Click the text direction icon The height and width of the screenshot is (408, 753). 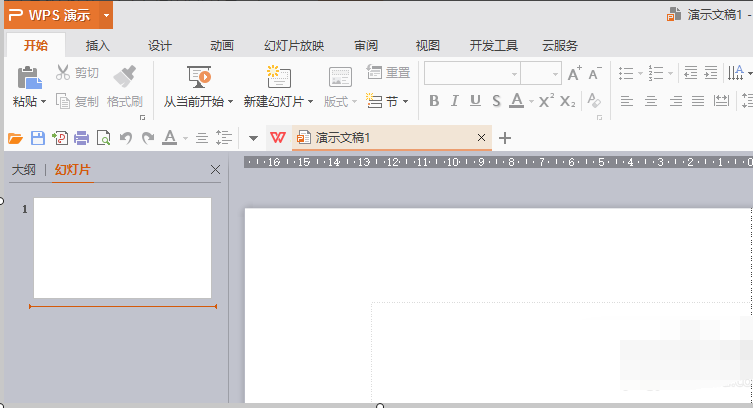(736, 73)
